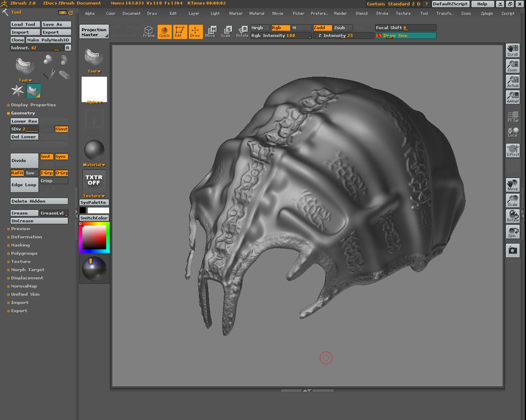This screenshot has width=526, height=420.
Task: Select the star-shaped tool thumbnail
Action: tap(18, 91)
